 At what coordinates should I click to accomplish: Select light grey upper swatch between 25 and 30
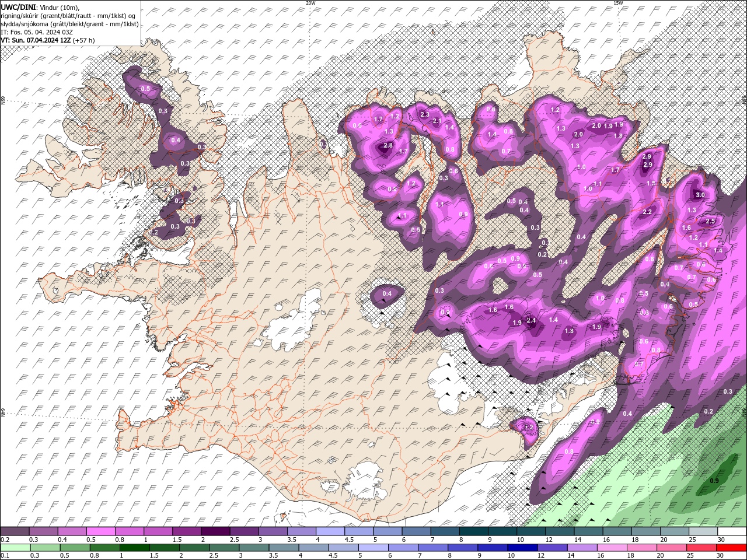pyautogui.click(x=703, y=531)
